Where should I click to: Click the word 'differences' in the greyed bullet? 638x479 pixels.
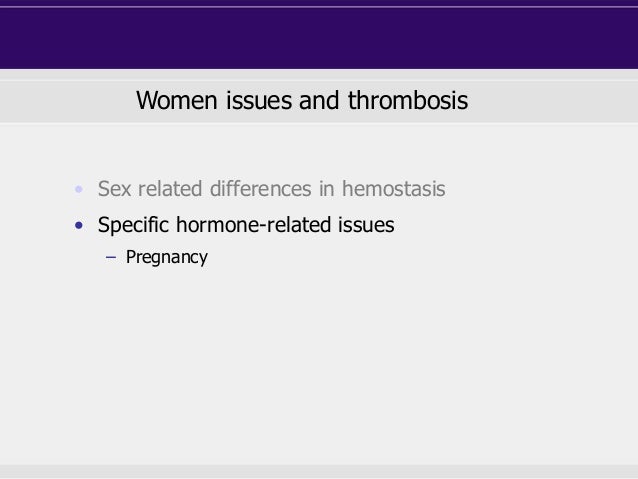pyautogui.click(x=260, y=189)
